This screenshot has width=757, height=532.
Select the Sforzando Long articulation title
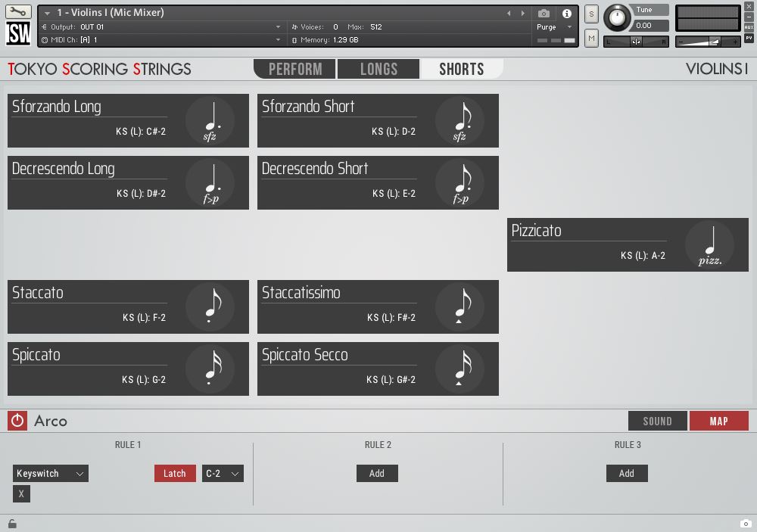point(57,107)
